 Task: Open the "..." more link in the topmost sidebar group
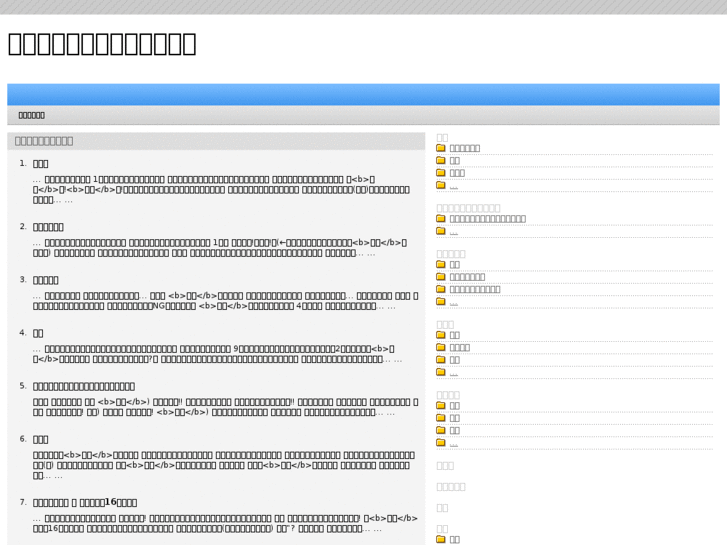pyautogui.click(x=454, y=186)
